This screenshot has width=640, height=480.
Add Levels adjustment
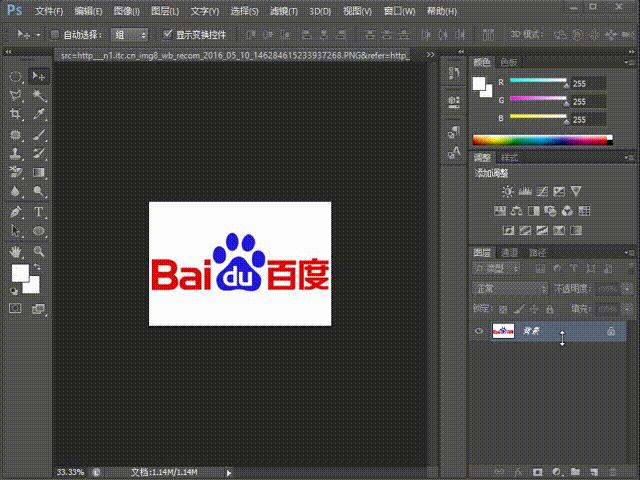click(525, 191)
